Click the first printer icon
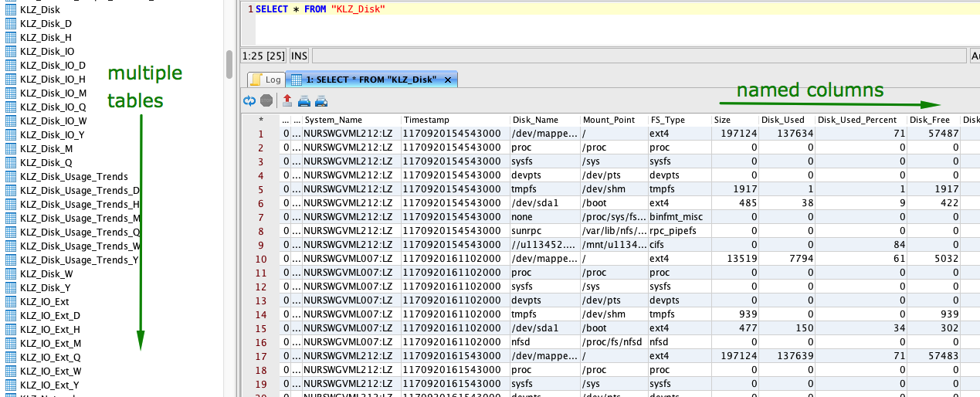Viewport: 980px width, 397px height. coord(304,100)
